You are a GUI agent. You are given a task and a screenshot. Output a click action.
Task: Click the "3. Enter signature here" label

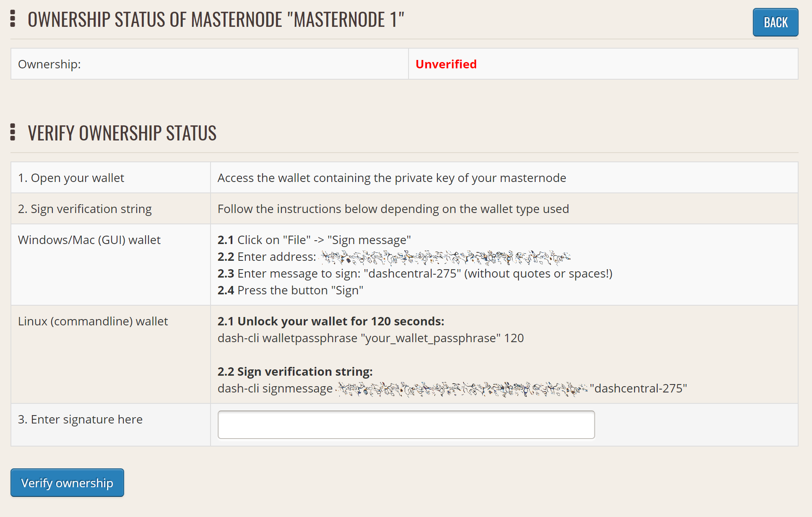pos(80,419)
